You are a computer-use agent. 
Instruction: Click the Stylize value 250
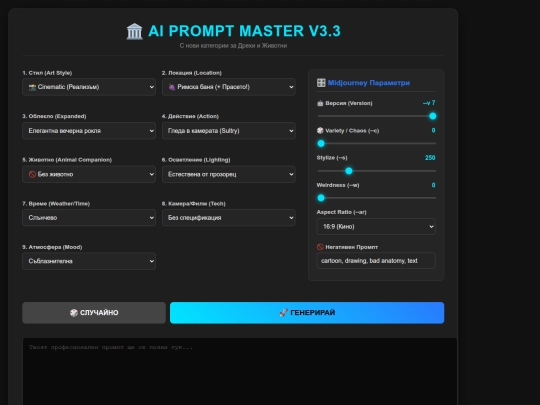430,158
